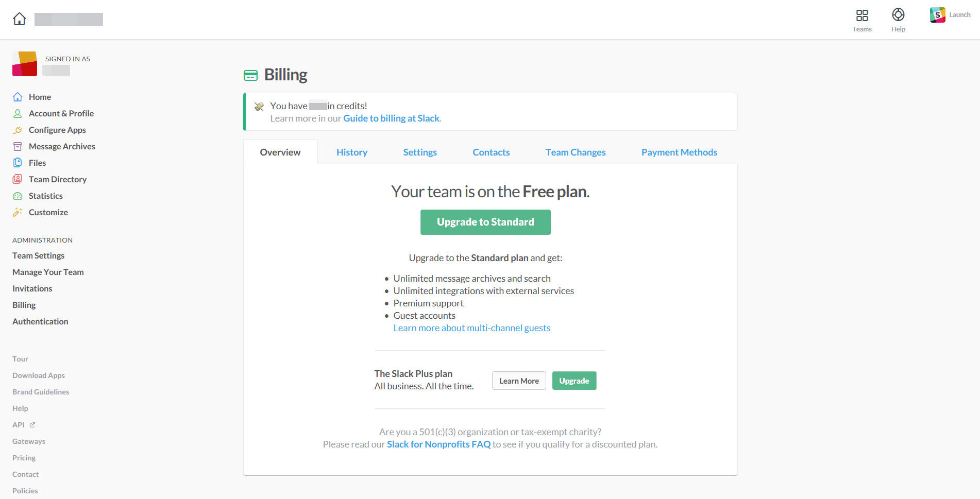Click the Configure Apps plug icon

coord(18,130)
